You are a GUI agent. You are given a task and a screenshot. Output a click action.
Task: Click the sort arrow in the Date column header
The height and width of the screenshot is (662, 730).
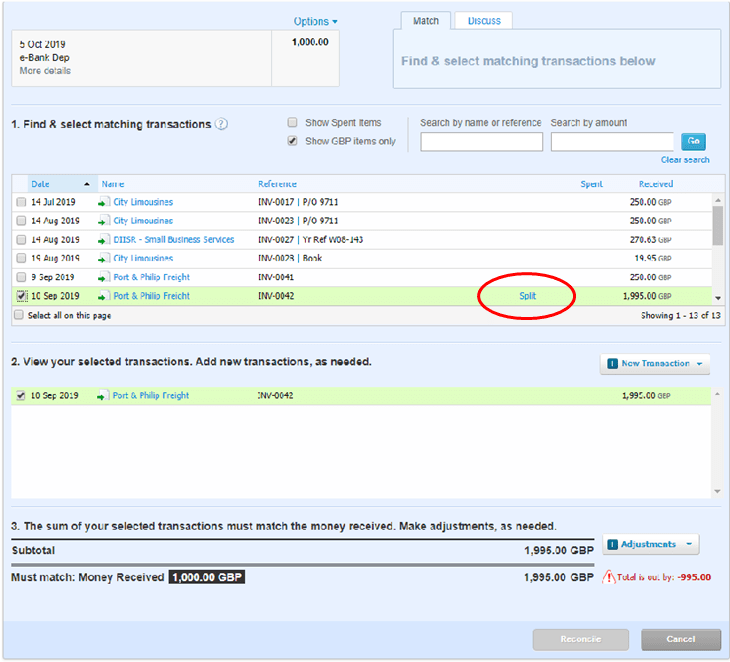(87, 184)
